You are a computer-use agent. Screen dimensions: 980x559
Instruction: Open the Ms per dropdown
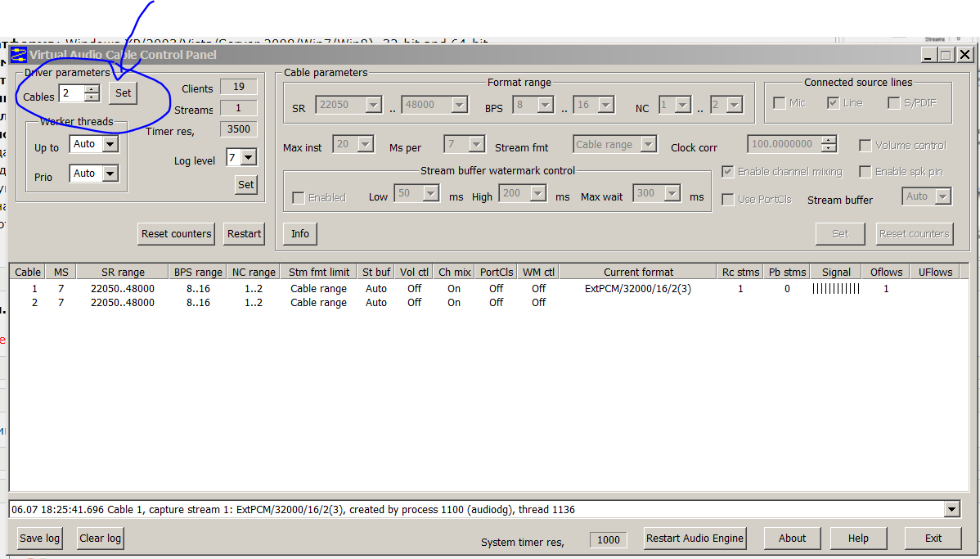477,145
